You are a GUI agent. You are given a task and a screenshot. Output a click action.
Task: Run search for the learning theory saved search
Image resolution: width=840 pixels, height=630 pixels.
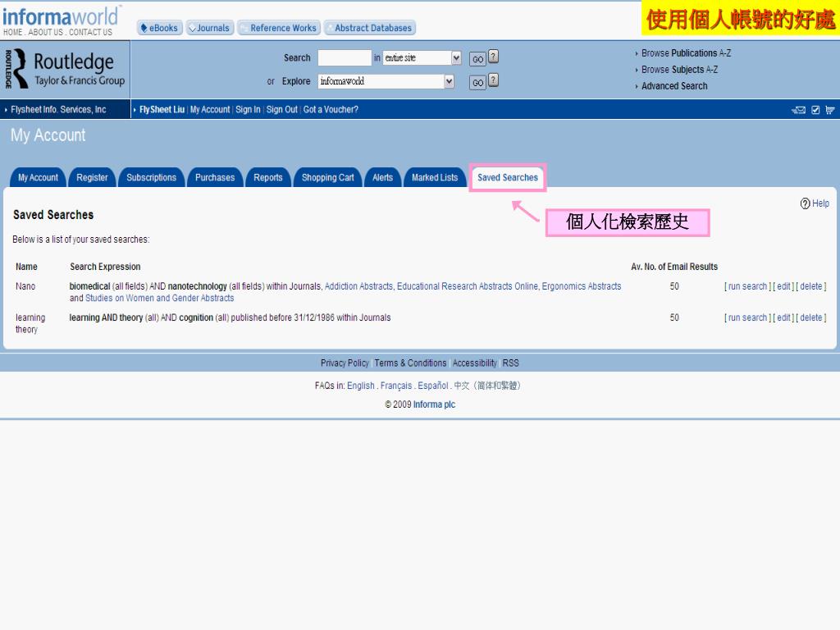(747, 317)
